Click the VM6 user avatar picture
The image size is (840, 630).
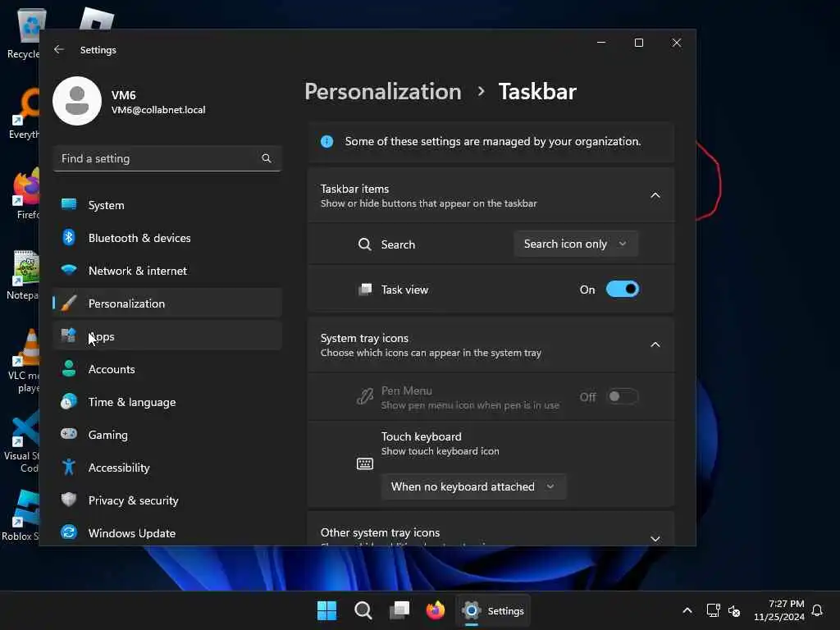[x=77, y=101]
